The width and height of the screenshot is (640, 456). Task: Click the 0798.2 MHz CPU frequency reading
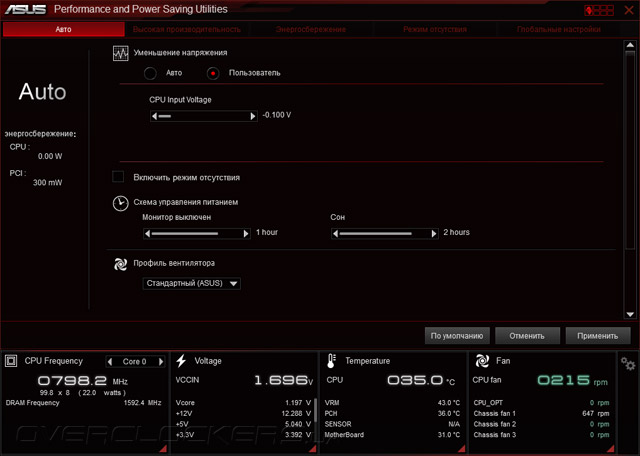(x=83, y=381)
